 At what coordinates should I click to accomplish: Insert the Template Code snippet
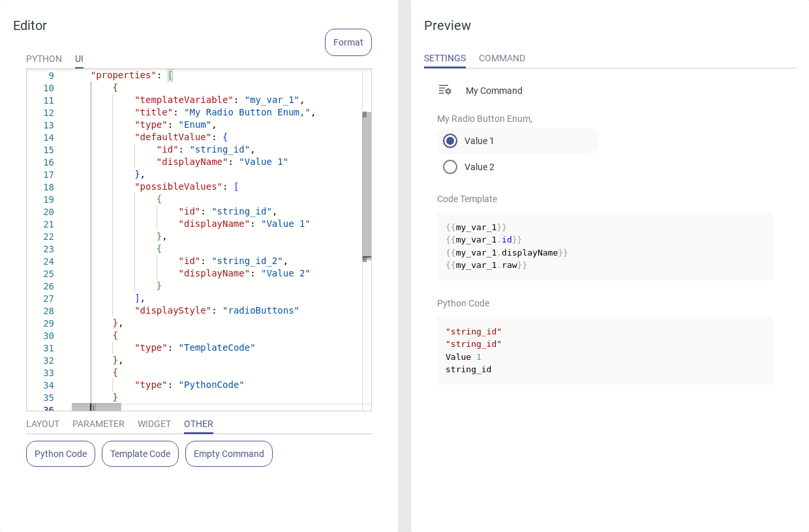(140, 454)
